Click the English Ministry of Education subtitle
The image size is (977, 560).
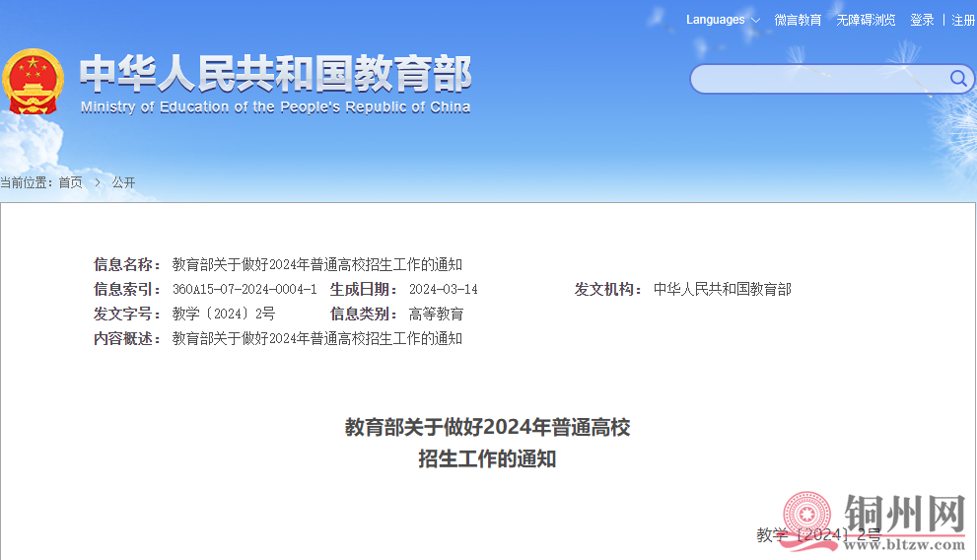(x=276, y=107)
